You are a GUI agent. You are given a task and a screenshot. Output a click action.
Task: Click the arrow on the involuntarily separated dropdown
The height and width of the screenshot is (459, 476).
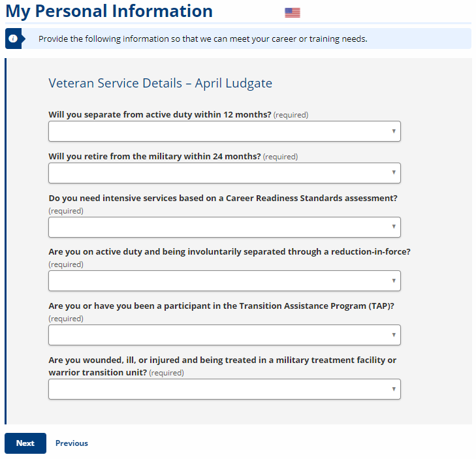pos(394,281)
